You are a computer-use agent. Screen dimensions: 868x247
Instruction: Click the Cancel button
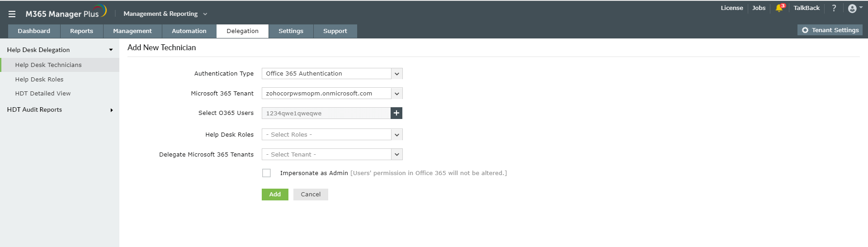(311, 195)
